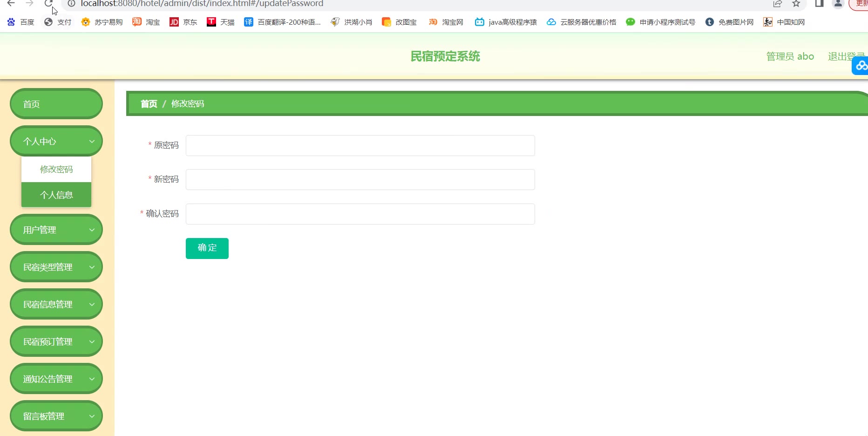The image size is (868, 436).
Task: Open the 苏宁易购 bookmark
Action: 102,22
